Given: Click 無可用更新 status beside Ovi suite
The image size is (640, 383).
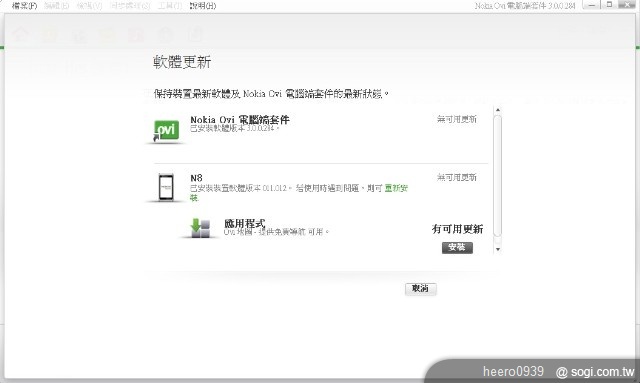Looking at the screenshot, I should pyautogui.click(x=457, y=119).
